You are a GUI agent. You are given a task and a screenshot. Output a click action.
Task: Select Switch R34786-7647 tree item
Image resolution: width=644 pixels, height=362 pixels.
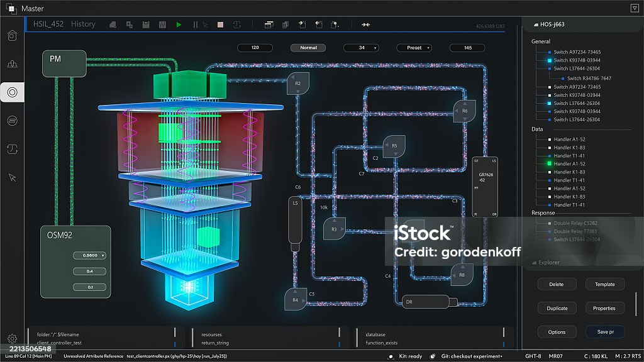(x=589, y=79)
